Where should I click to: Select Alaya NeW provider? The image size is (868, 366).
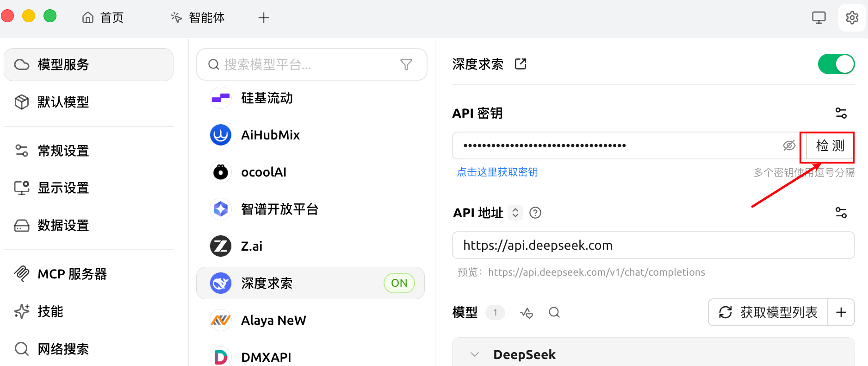(310, 320)
